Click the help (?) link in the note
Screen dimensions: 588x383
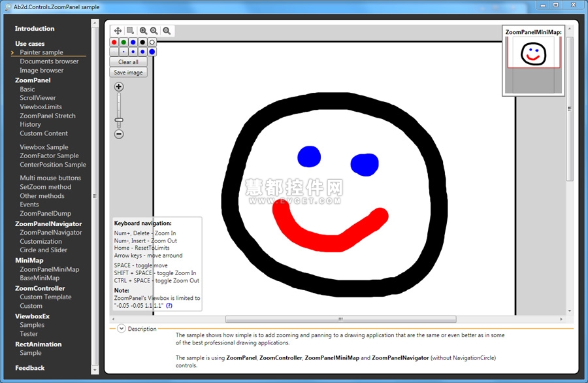tap(169, 305)
